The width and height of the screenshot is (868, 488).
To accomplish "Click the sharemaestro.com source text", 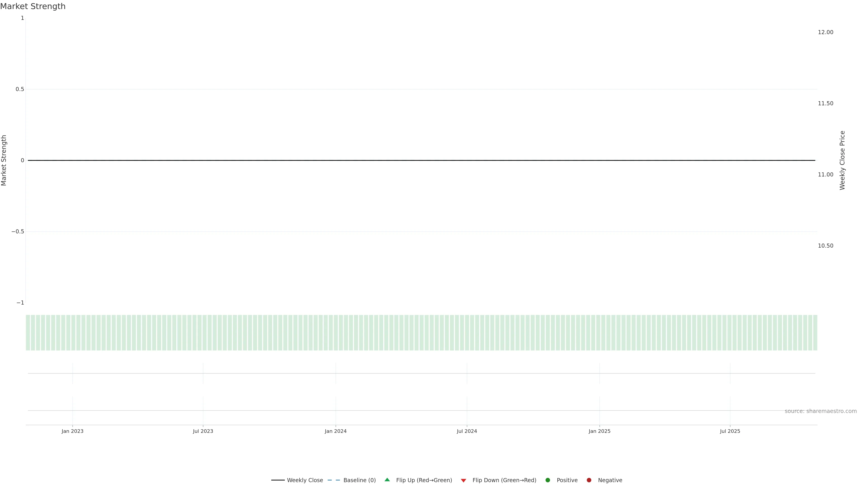I will tap(821, 411).
